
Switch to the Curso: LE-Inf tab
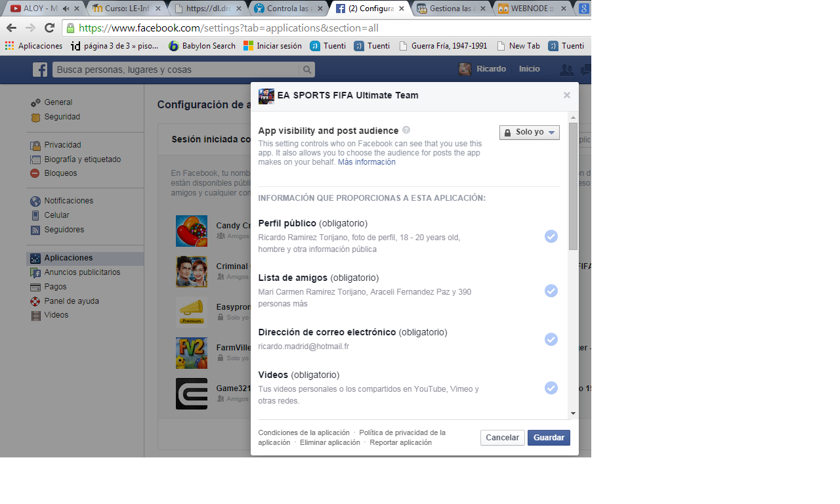[125, 9]
